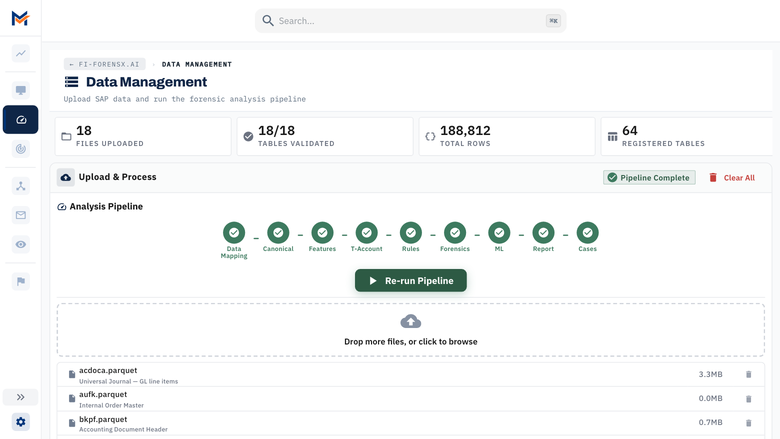The width and height of the screenshot is (780, 439).
Task: Click the 188,812 total rows value
Action: tap(465, 131)
